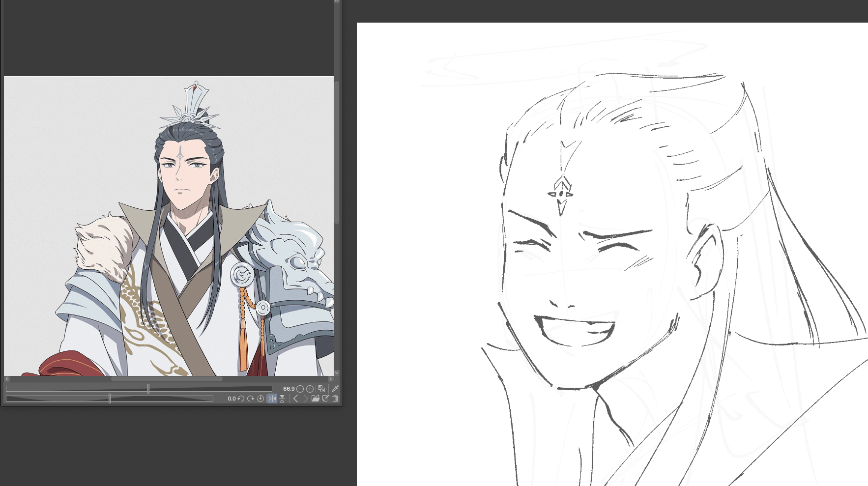868x486 pixels.
Task: Reset the Sub View rotation
Action: [x=260, y=399]
